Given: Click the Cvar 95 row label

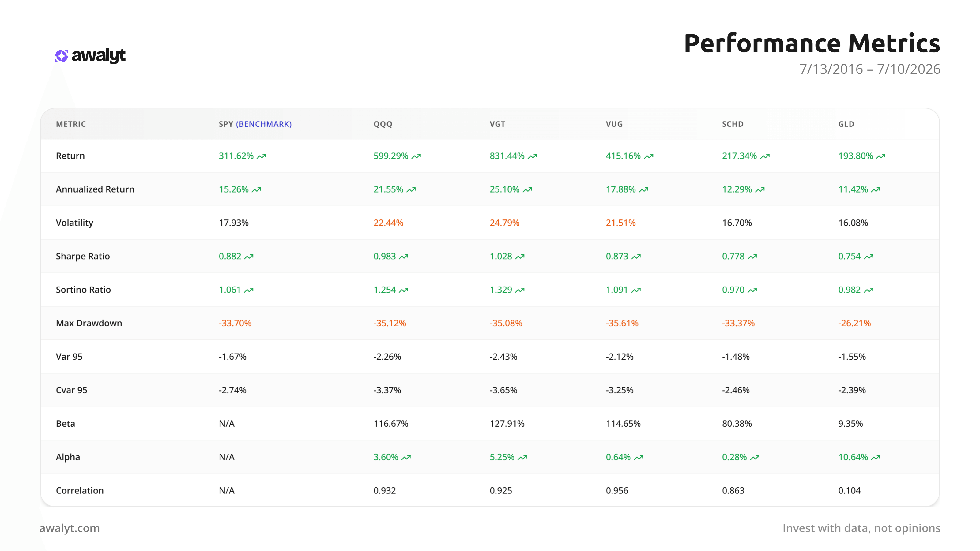Looking at the screenshot, I should point(72,390).
